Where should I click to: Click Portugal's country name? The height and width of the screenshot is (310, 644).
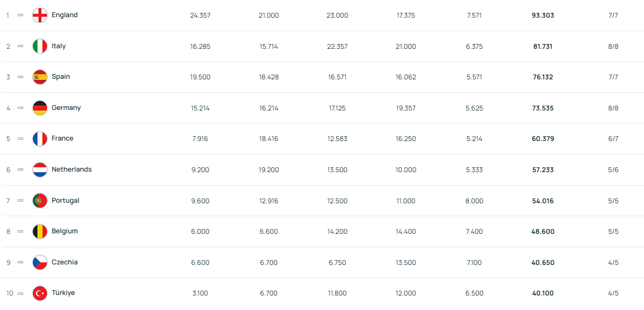tap(65, 201)
